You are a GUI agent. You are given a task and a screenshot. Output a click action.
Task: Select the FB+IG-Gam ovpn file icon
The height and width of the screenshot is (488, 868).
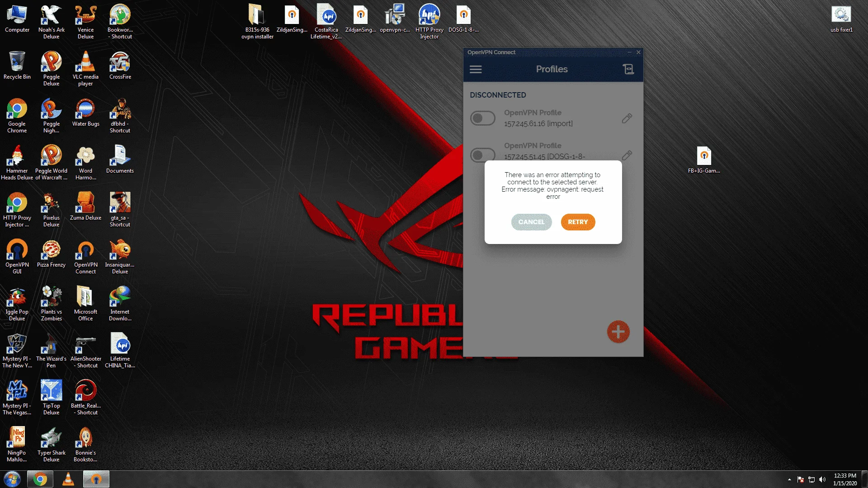tap(704, 160)
